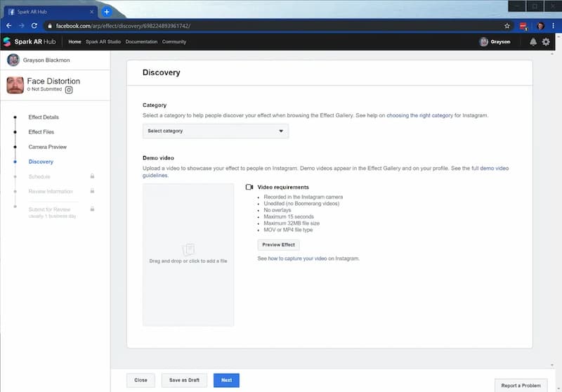Click the browser back arrow
The image size is (562, 392).
(x=9, y=26)
